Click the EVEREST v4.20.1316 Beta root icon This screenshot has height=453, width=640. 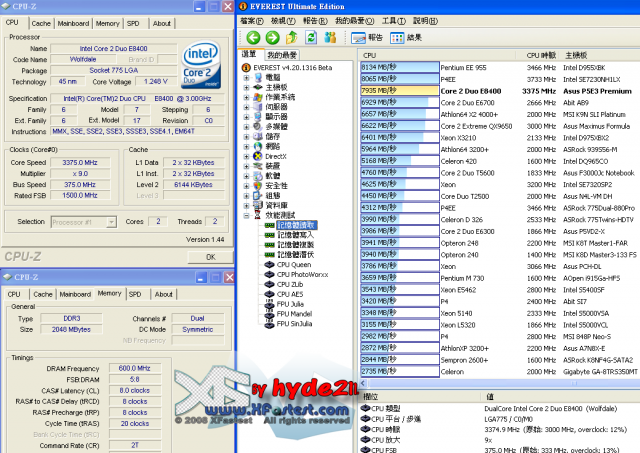point(246,67)
